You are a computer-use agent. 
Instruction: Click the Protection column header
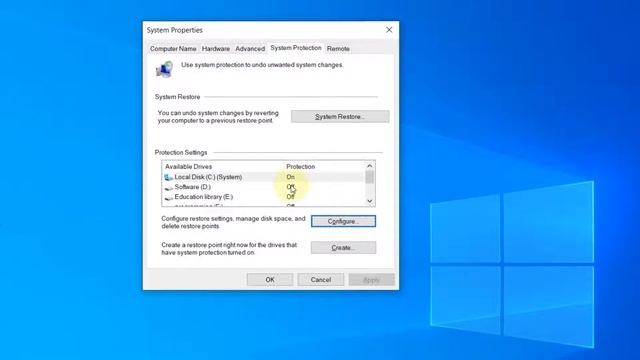pyautogui.click(x=300, y=167)
